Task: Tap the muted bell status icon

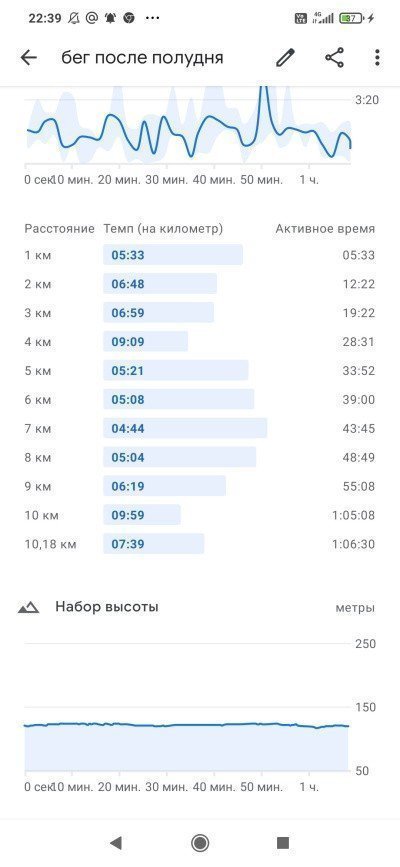Action: click(x=74, y=18)
